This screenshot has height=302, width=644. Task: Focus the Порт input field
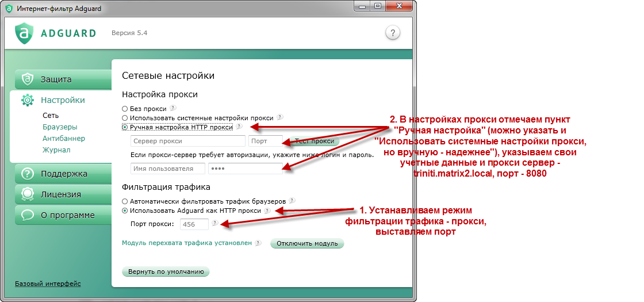click(x=266, y=141)
